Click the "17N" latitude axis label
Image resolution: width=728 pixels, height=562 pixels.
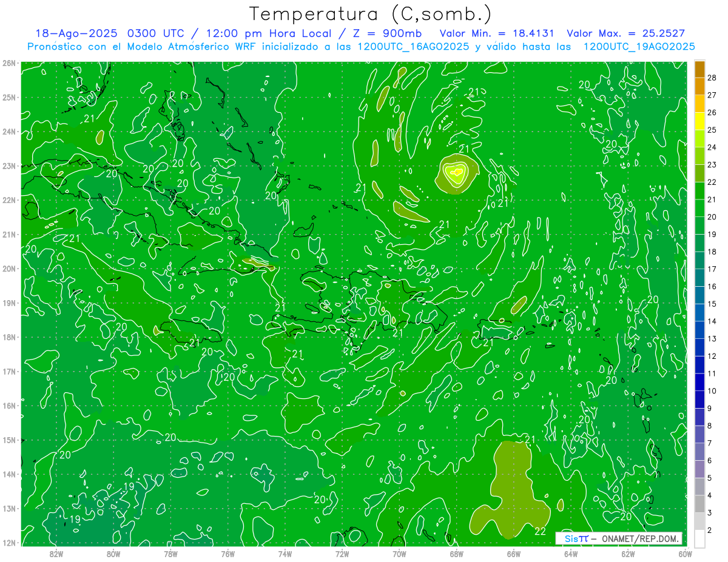coord(8,371)
